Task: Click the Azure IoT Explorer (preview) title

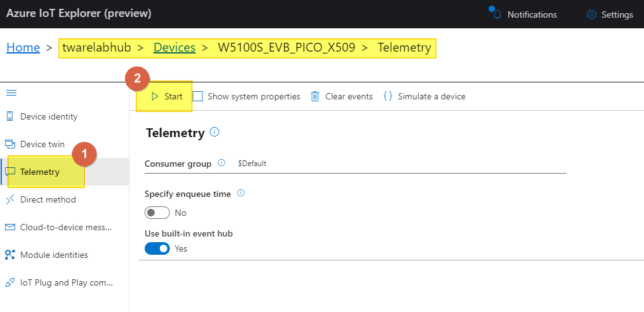Action: pyautogui.click(x=79, y=14)
